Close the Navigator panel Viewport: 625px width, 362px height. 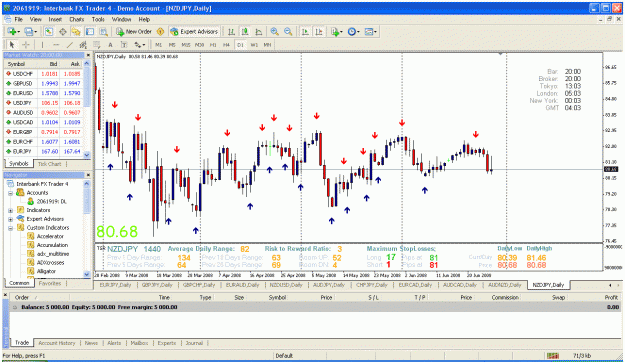88,175
